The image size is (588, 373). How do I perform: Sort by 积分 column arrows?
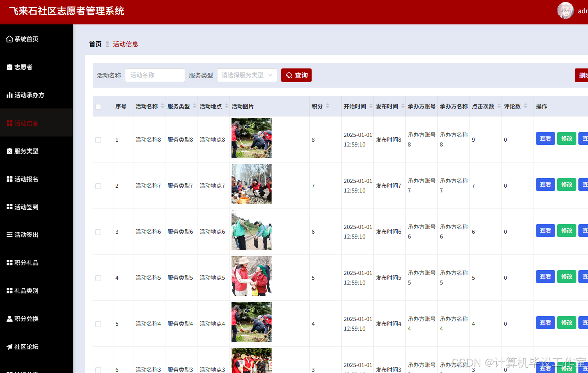(328, 106)
